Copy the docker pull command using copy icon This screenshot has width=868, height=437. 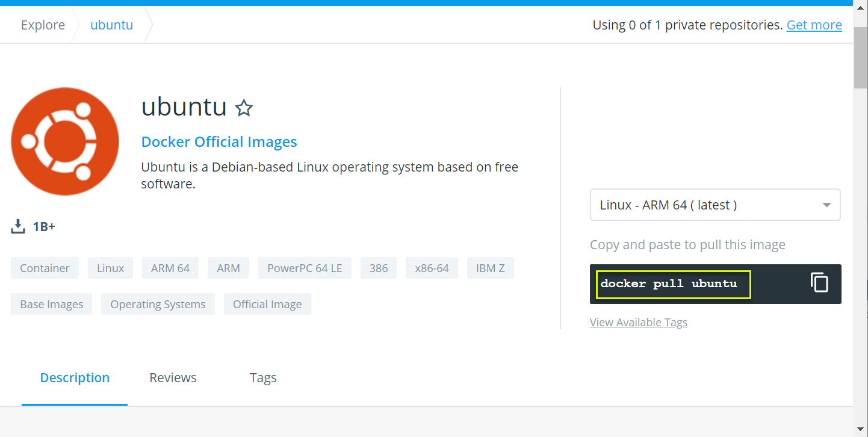(819, 283)
